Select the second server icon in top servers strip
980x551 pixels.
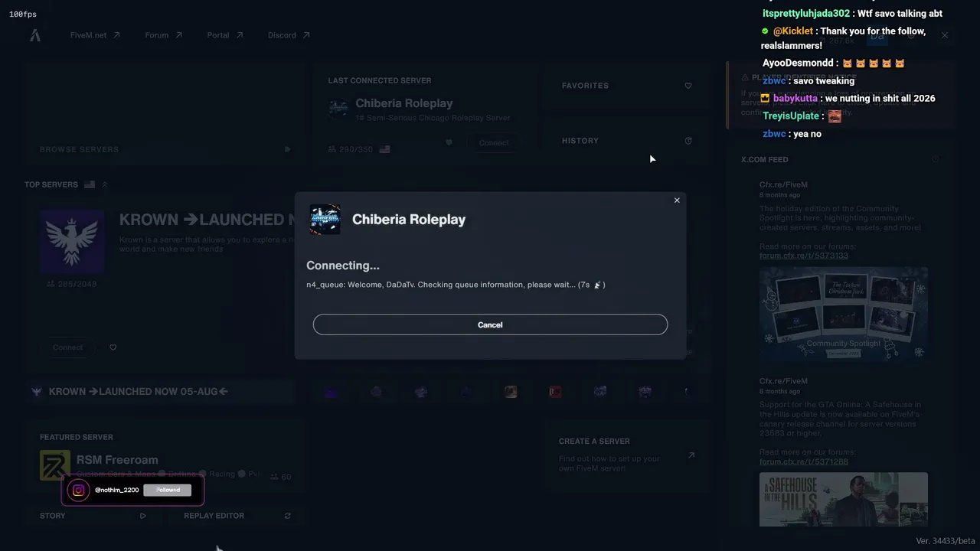point(376,392)
